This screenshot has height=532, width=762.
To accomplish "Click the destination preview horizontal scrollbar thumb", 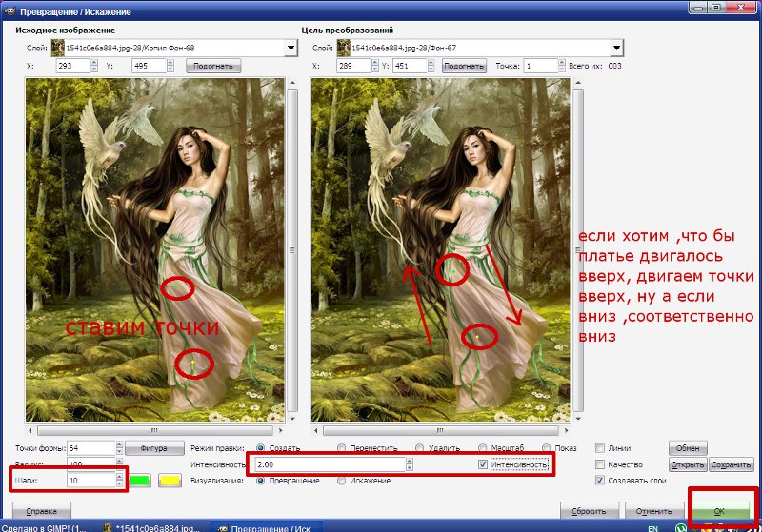I will pyautogui.click(x=441, y=430).
